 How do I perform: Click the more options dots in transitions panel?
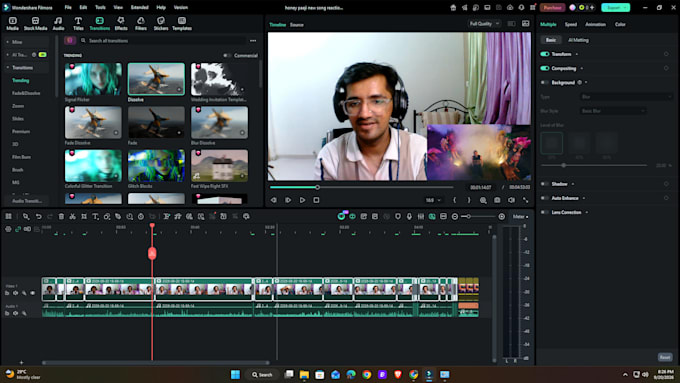coord(253,41)
